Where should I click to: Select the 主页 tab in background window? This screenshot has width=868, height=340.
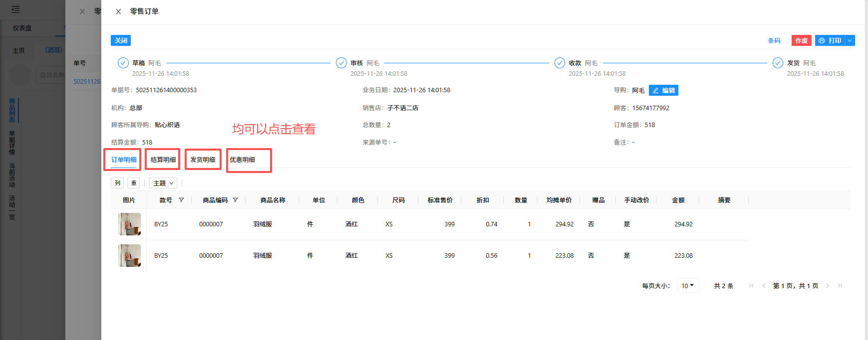pyautogui.click(x=18, y=50)
